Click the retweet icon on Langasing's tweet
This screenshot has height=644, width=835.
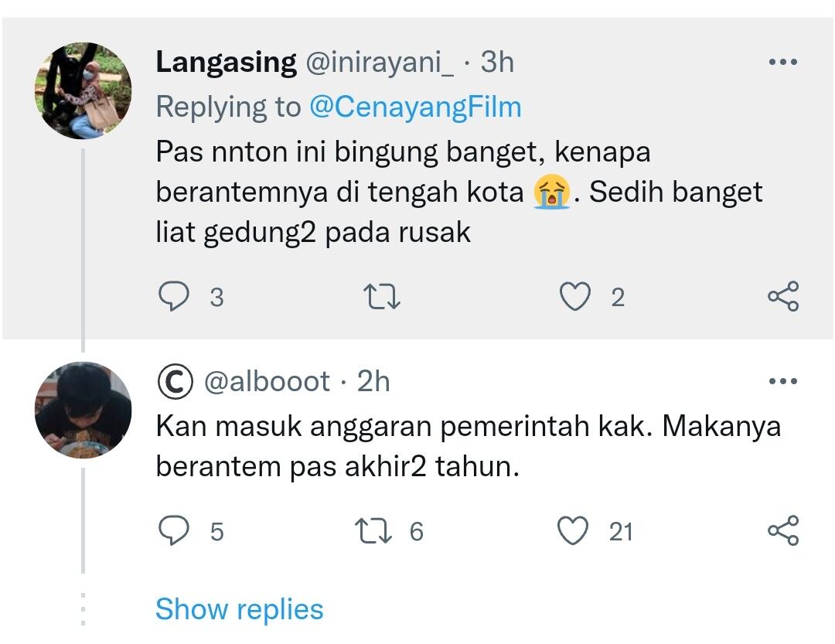click(381, 295)
